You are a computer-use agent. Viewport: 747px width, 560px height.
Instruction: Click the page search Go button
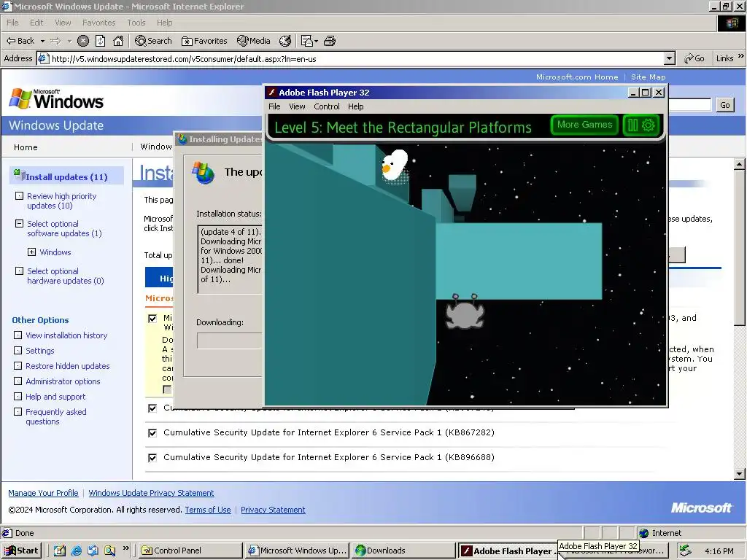point(724,105)
